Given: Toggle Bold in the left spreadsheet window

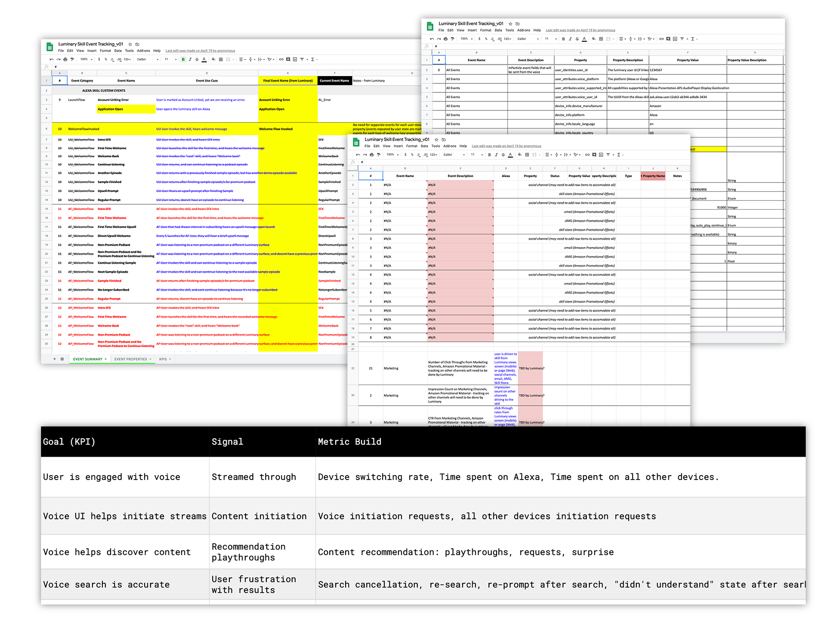Looking at the screenshot, I should click(183, 59).
